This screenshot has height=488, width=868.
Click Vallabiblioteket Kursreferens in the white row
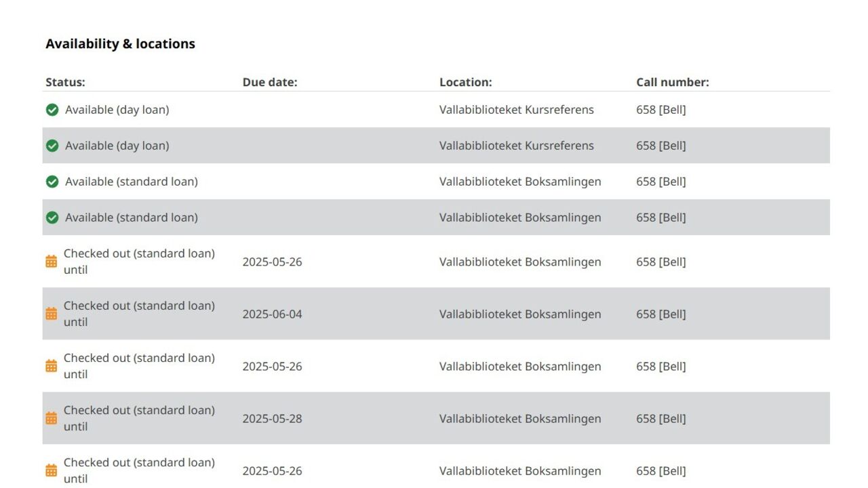(x=516, y=110)
